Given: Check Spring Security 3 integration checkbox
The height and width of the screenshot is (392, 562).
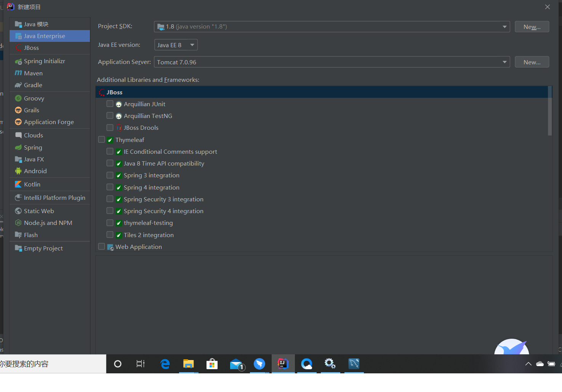Looking at the screenshot, I should [x=110, y=199].
